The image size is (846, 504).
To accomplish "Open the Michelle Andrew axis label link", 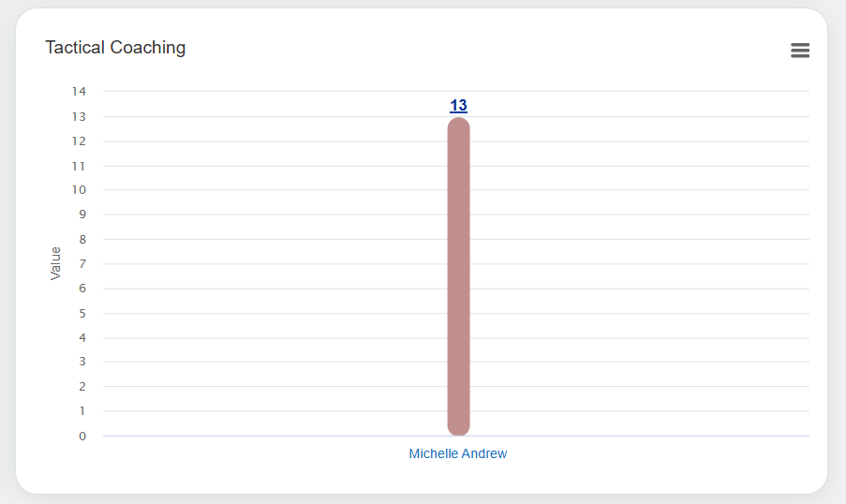I will (x=458, y=453).
